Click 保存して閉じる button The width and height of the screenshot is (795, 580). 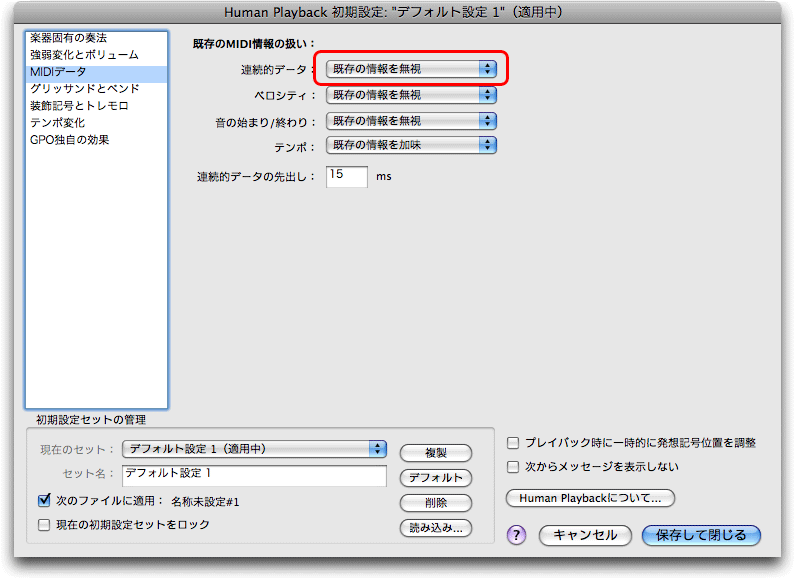[x=701, y=535]
